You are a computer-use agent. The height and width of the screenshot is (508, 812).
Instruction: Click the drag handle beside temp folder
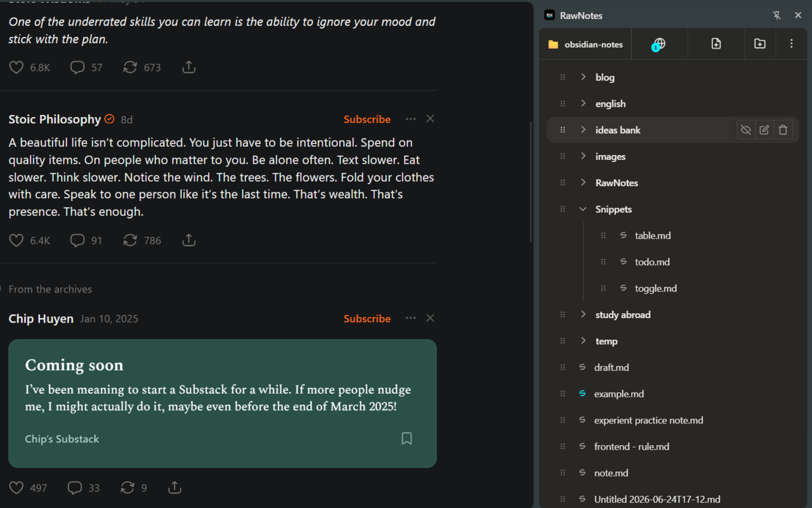tap(562, 341)
